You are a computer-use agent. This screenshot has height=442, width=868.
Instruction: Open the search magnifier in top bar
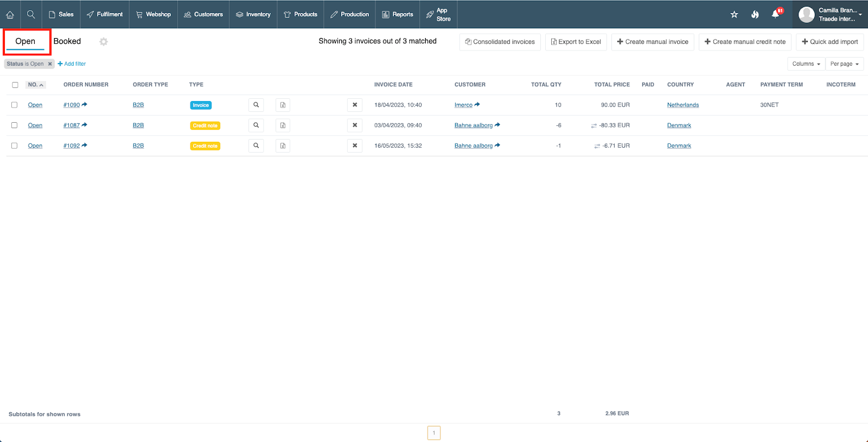31,15
